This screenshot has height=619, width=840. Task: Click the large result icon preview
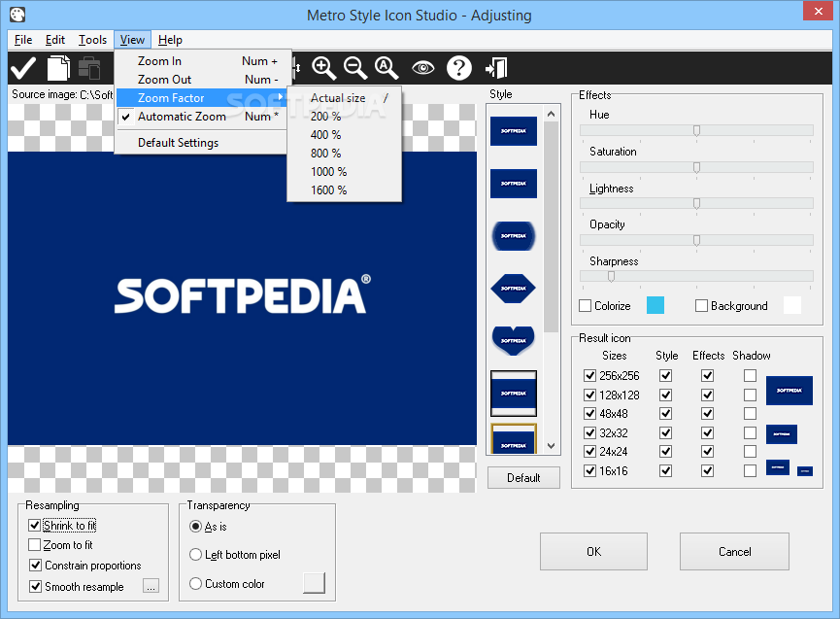[790, 391]
